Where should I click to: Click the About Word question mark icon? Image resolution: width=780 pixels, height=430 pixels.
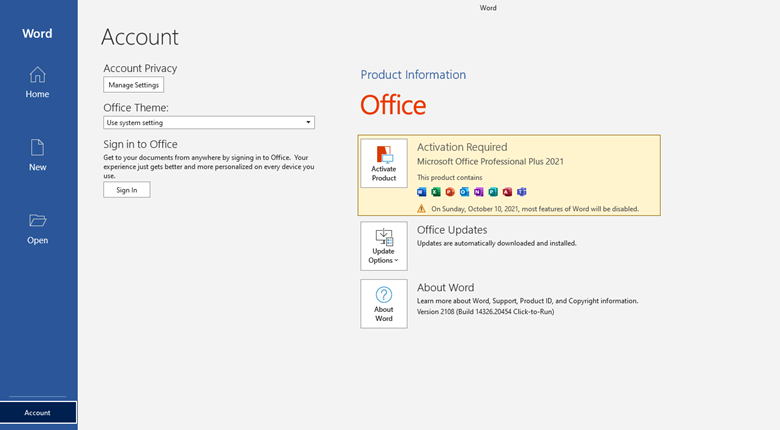pos(384,295)
